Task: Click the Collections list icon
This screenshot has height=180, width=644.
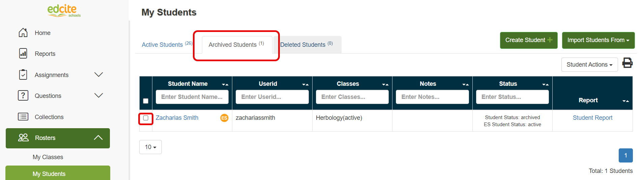Action: click(x=23, y=117)
